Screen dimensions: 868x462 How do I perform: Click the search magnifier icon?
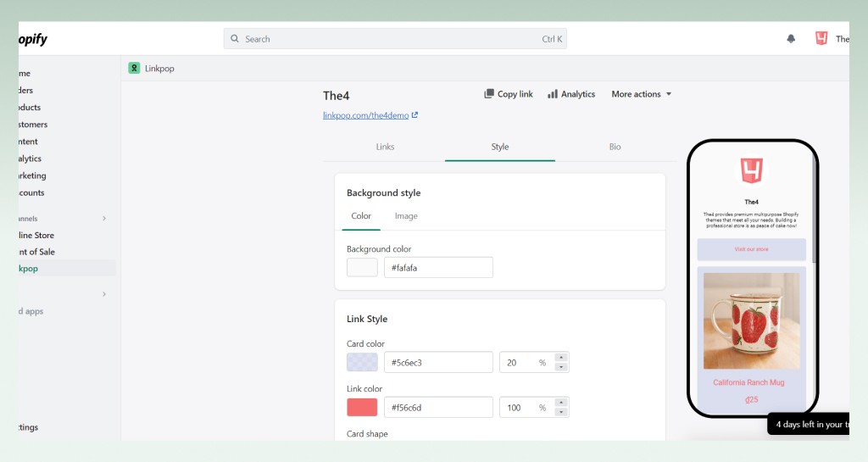coord(235,39)
